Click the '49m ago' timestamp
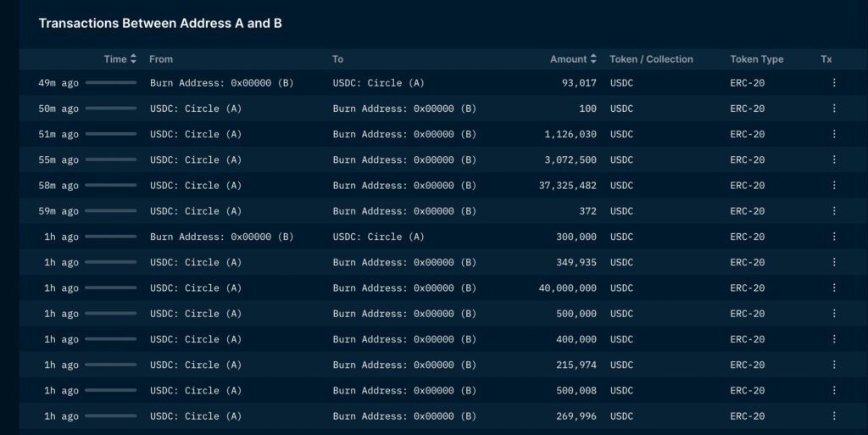The image size is (868, 435). click(x=58, y=83)
